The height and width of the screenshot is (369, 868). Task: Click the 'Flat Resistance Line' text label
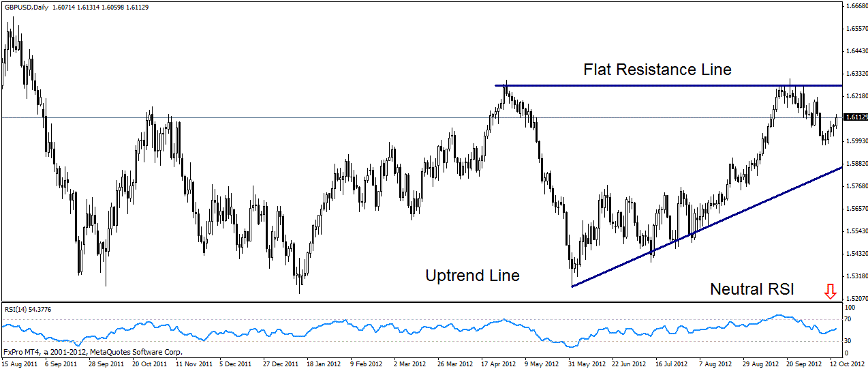coord(657,70)
